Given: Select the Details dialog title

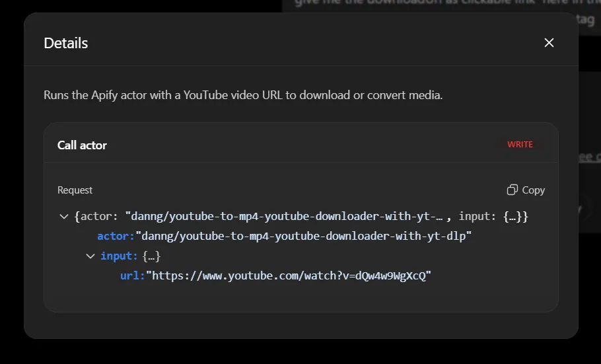Looking at the screenshot, I should (65, 43).
